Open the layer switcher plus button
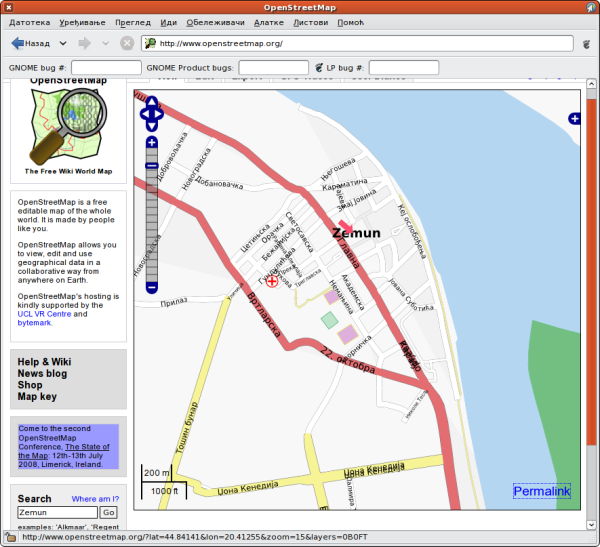 pos(574,119)
